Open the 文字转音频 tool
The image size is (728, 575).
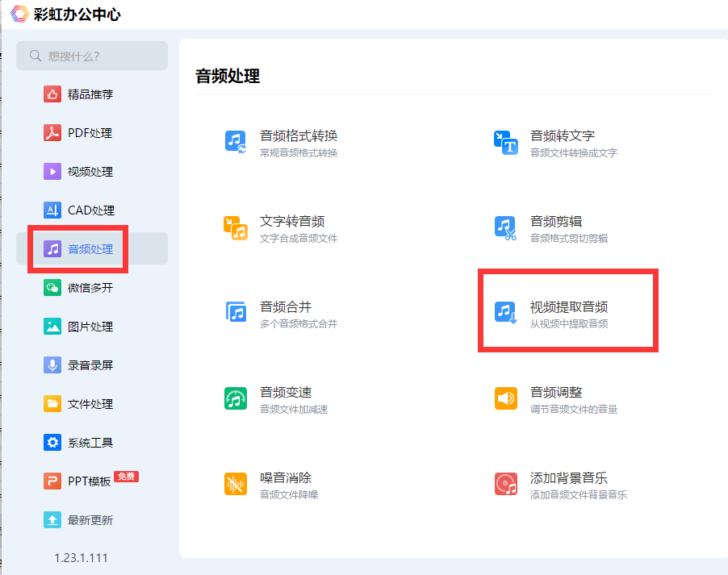(292, 221)
